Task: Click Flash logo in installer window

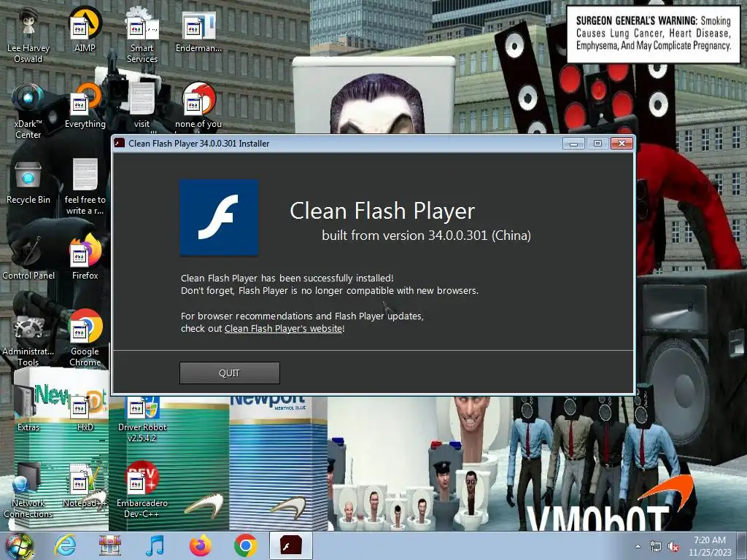Action: point(219,217)
